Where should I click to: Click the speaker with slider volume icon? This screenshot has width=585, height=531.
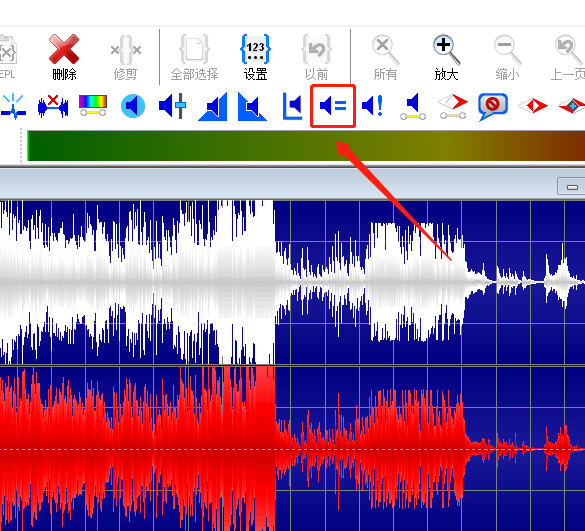tap(173, 106)
